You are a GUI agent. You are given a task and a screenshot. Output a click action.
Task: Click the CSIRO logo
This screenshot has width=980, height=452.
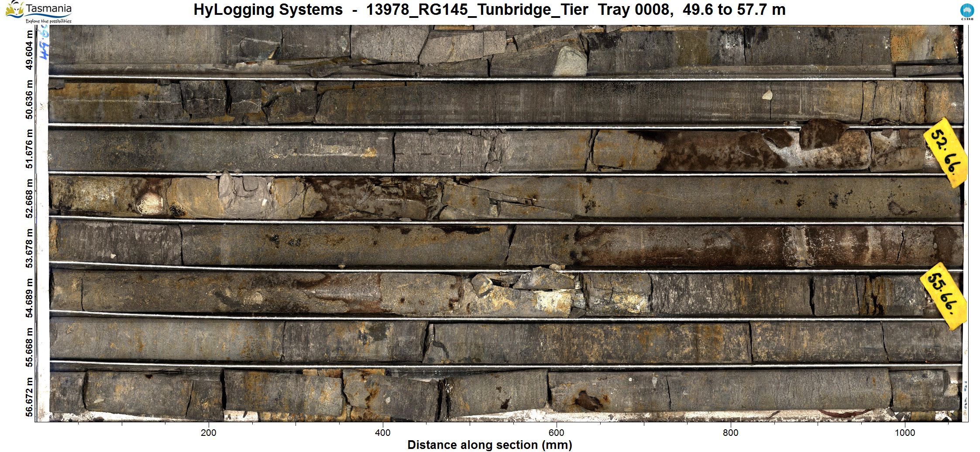(966, 12)
